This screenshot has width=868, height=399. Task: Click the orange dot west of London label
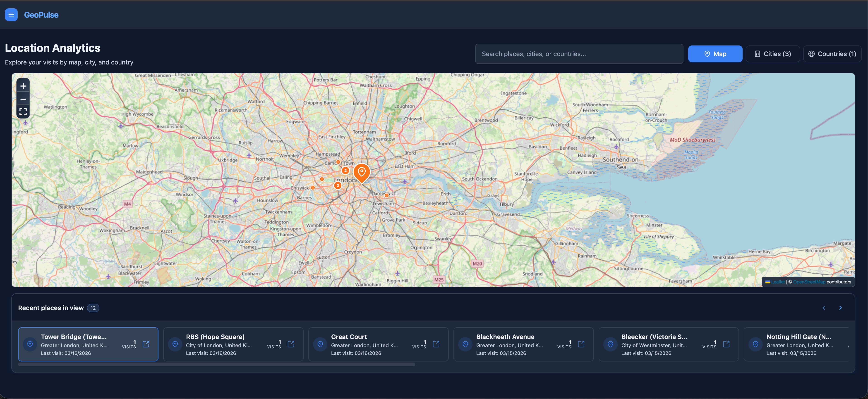322,179
